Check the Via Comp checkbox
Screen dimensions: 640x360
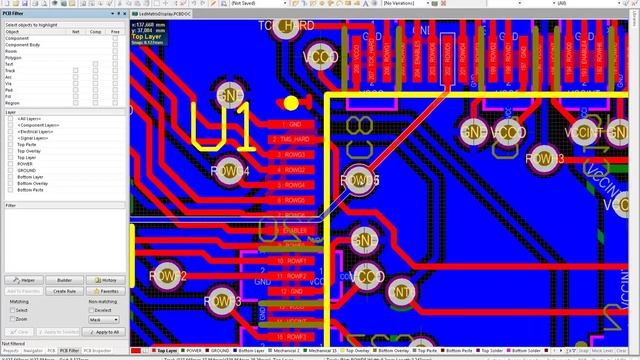(95, 84)
